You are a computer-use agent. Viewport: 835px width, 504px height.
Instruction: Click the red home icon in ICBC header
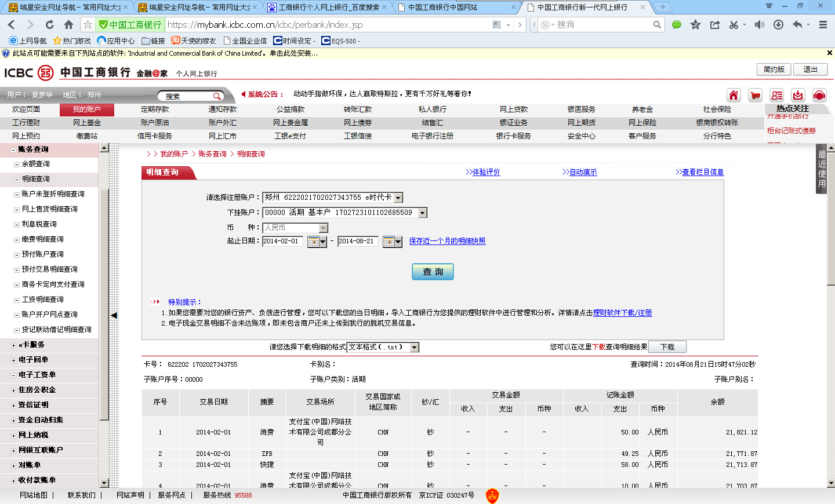click(x=734, y=96)
